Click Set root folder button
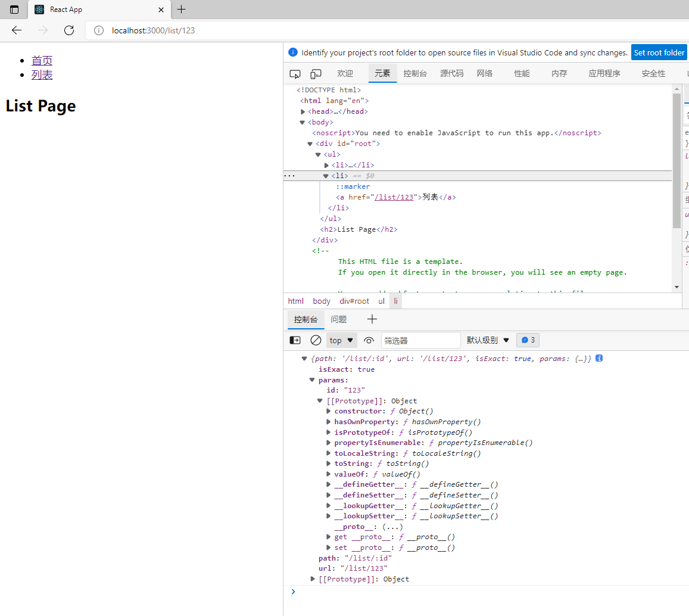Viewport: 689px width, 616px height. coord(659,53)
